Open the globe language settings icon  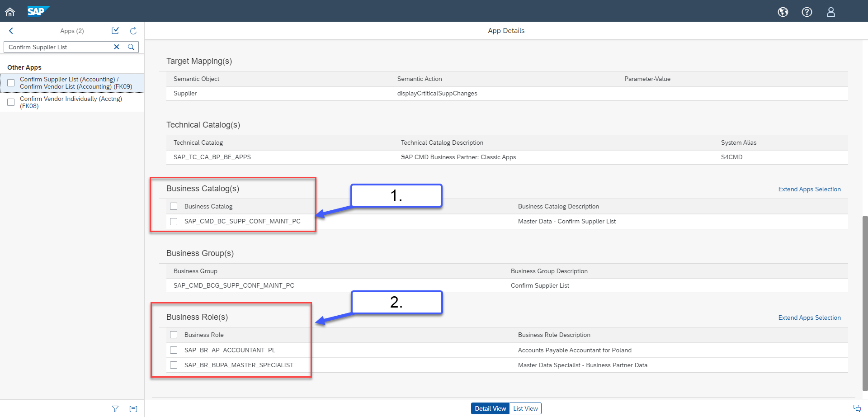783,12
